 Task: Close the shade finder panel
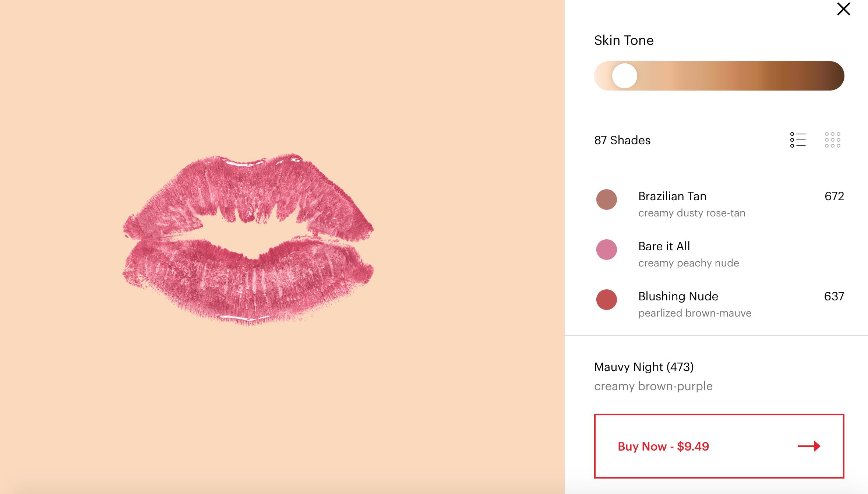point(843,9)
